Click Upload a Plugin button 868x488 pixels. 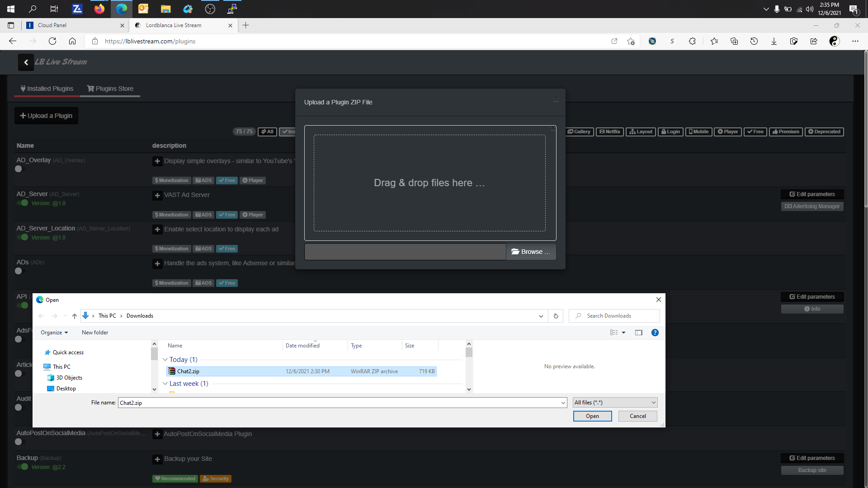(46, 116)
